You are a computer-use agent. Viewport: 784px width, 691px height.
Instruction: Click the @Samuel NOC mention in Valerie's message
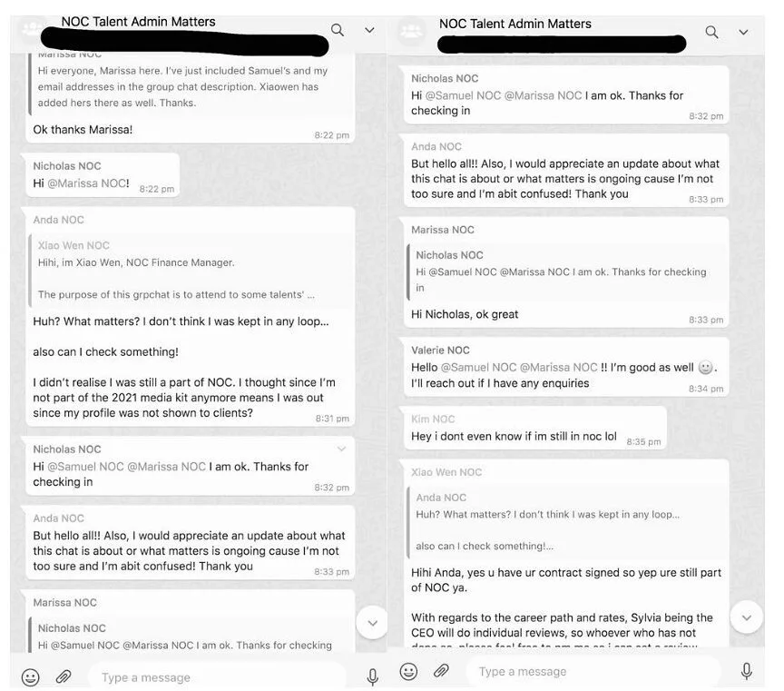[478, 368]
